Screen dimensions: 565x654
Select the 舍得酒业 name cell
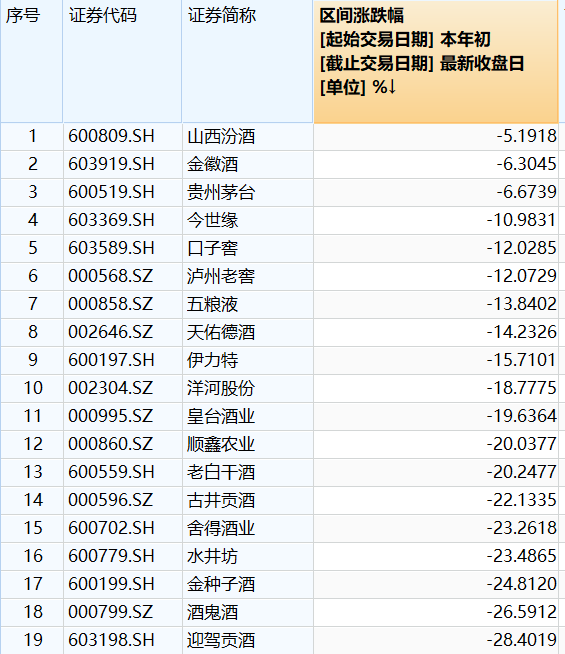[x=248, y=528]
